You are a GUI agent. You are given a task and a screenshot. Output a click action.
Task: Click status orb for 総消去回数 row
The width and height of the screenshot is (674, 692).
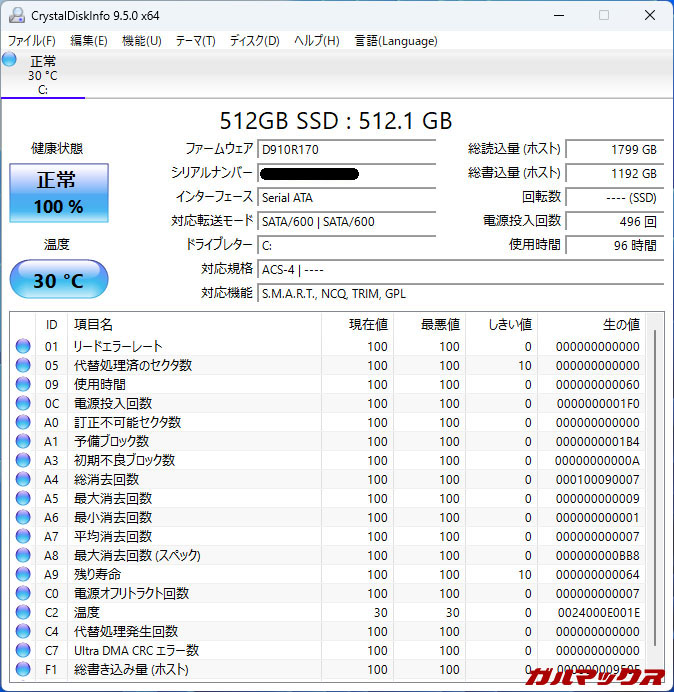(x=23, y=480)
